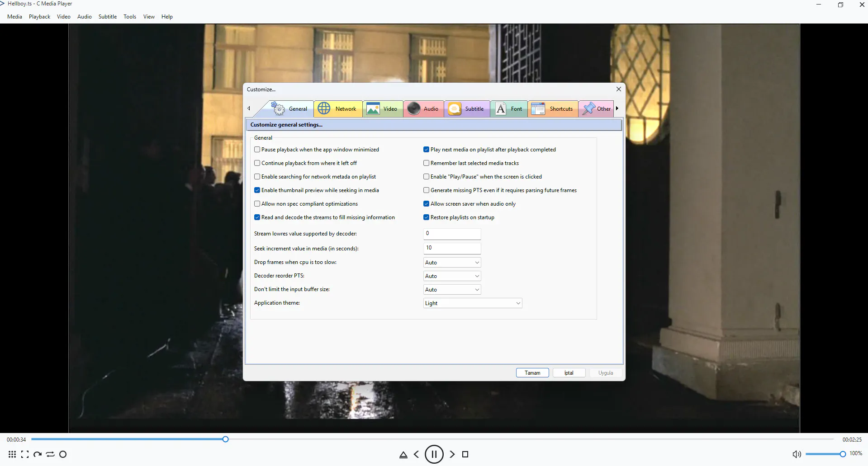Click the Font tab letter A icon
The height and width of the screenshot is (466, 868).
coord(501,109)
